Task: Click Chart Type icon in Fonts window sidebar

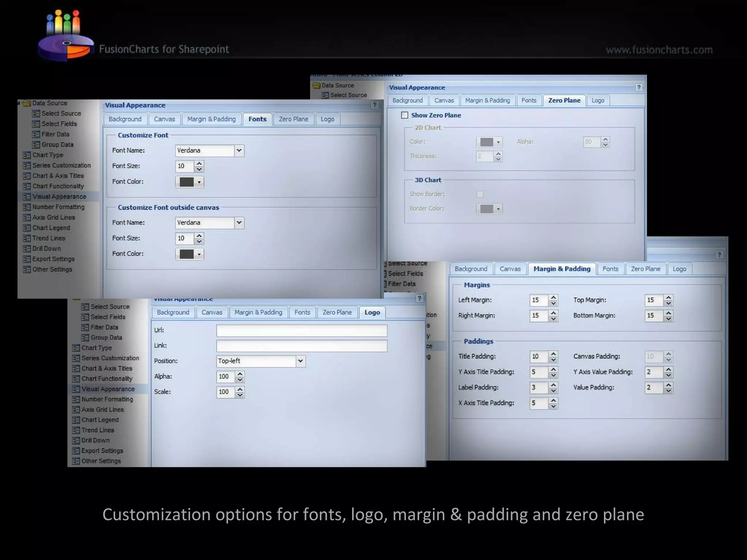Action: (27, 155)
